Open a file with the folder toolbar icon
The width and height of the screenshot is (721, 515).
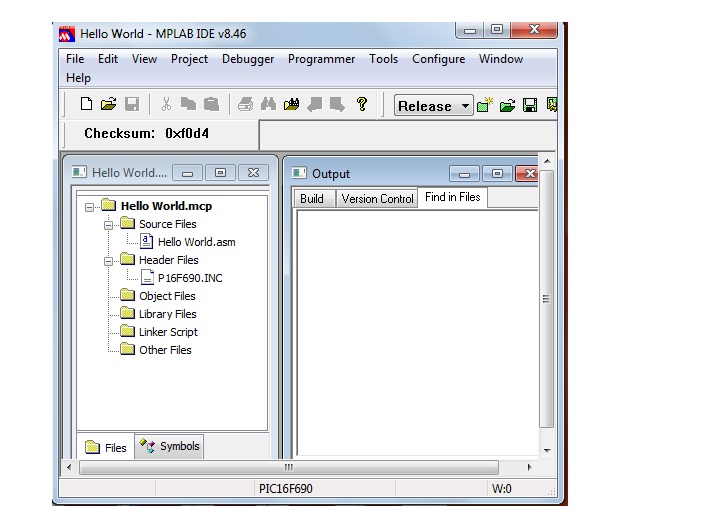click(109, 104)
